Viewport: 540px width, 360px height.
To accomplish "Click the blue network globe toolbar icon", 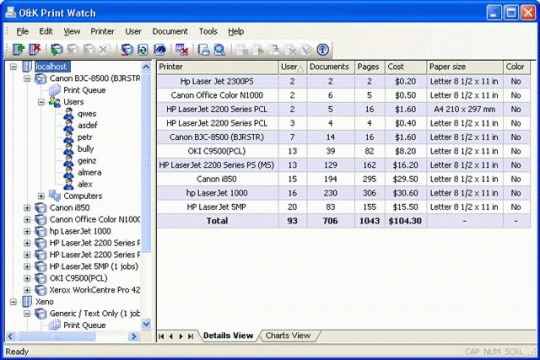I will click(159, 50).
